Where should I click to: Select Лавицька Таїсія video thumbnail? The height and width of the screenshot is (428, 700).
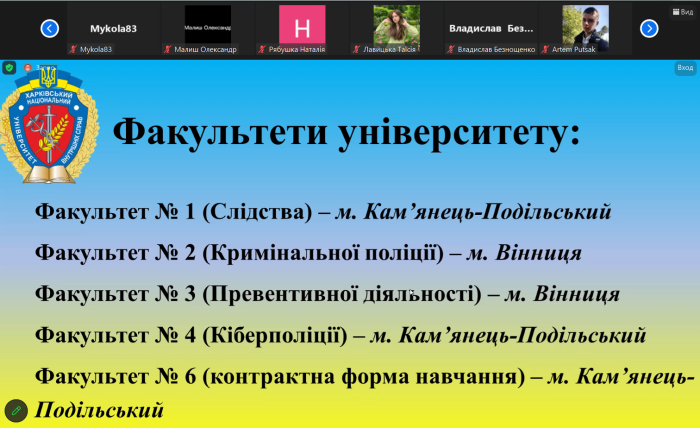point(396,24)
